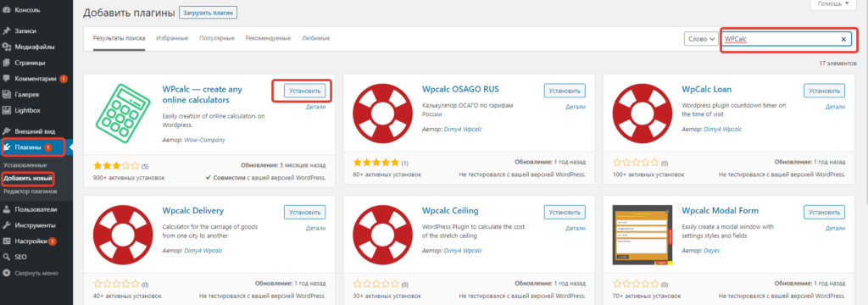This screenshot has width=868, height=305.
Task: Click the 17 элементов results count
Action: coord(837,64)
